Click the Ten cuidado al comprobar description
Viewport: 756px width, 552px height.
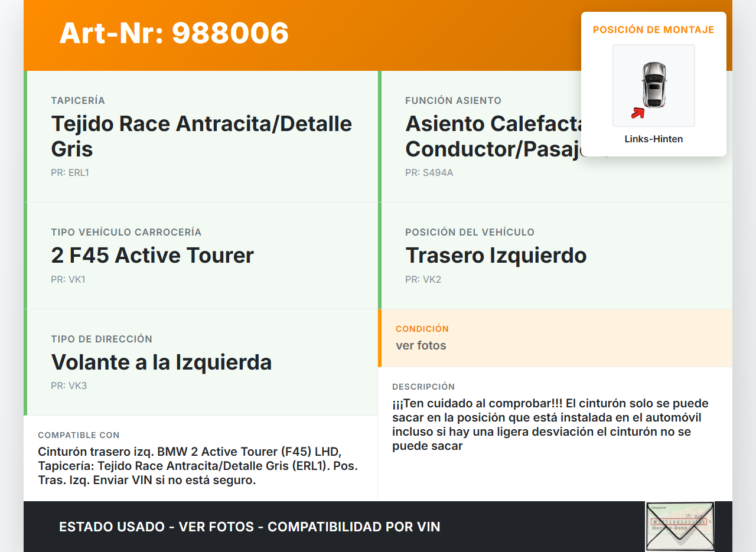pos(550,424)
